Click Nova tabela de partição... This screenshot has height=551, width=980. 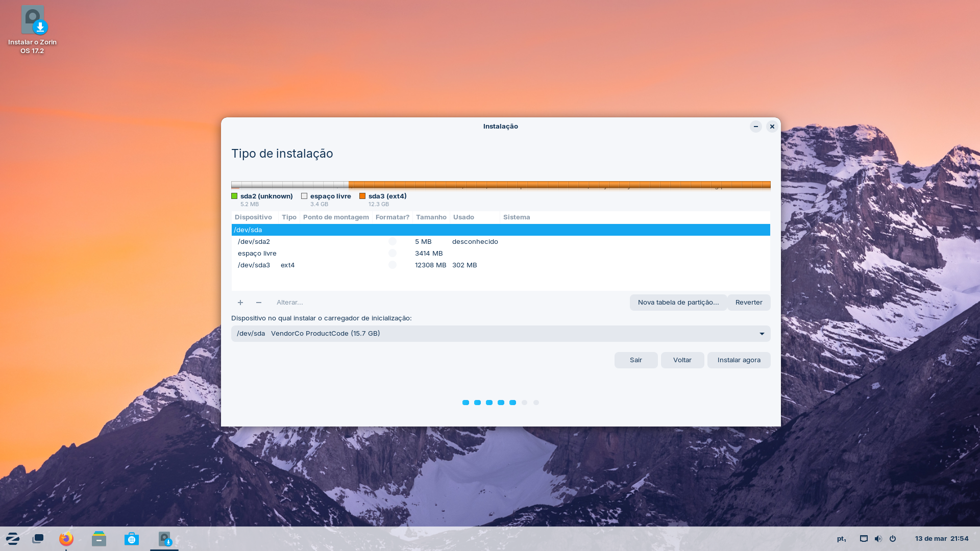pos(678,303)
